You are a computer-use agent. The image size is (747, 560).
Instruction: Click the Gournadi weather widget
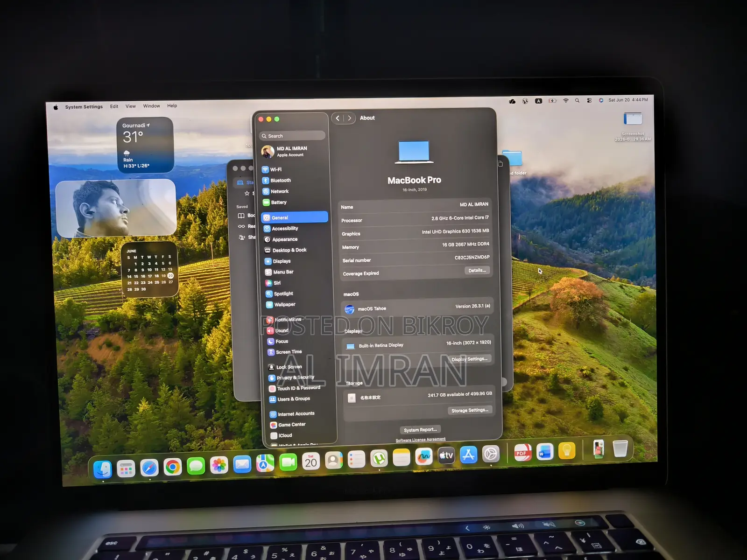coord(145,145)
